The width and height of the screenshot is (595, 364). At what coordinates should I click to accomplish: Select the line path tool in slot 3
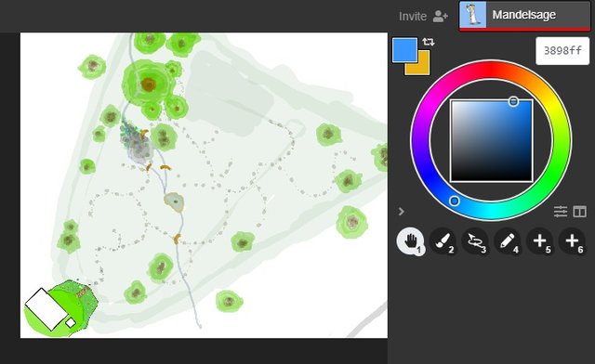475,240
